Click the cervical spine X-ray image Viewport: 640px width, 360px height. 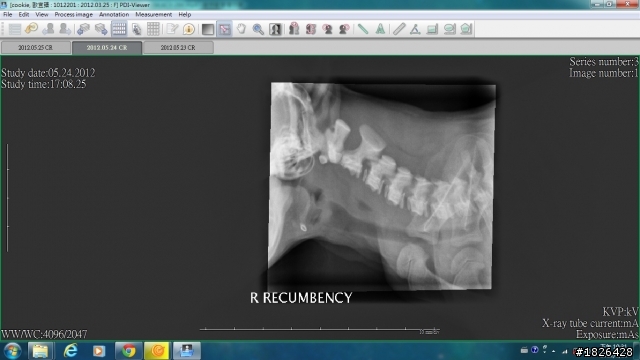pos(382,187)
